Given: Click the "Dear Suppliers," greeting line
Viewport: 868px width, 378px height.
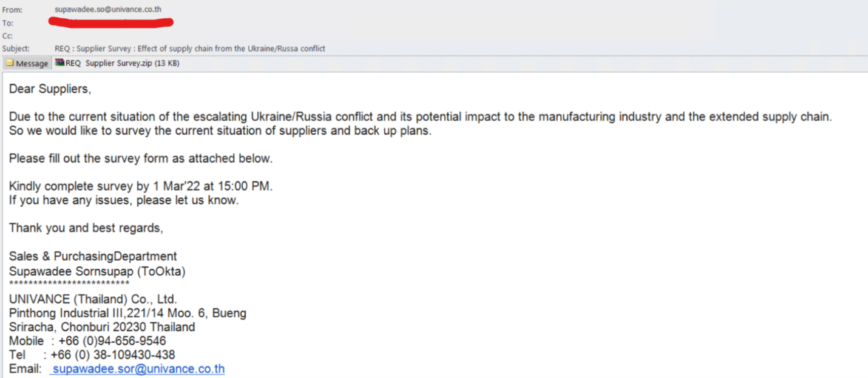Looking at the screenshot, I should 50,89.
